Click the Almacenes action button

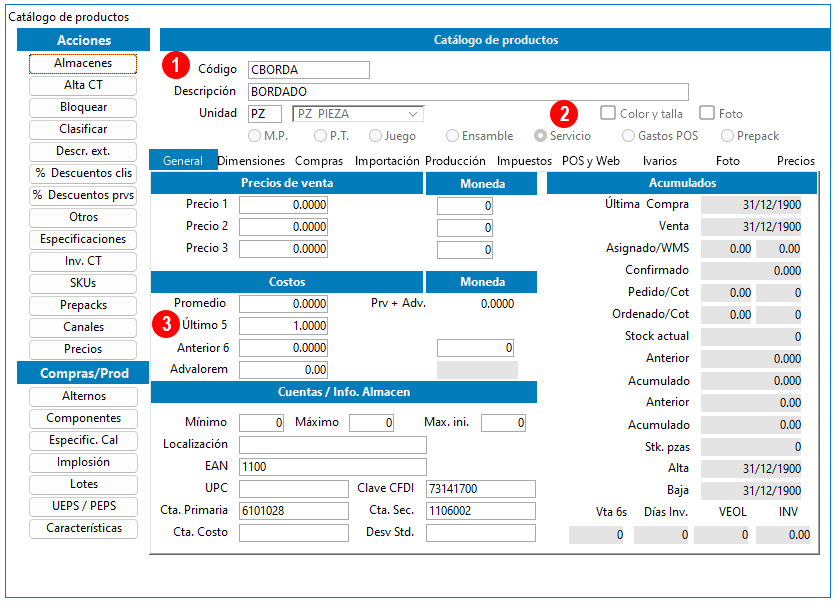[x=83, y=64]
